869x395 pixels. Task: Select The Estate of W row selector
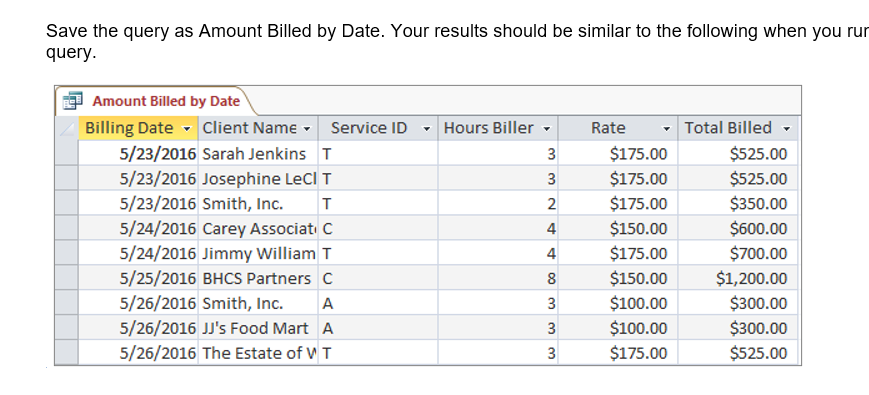pyautogui.click(x=67, y=353)
